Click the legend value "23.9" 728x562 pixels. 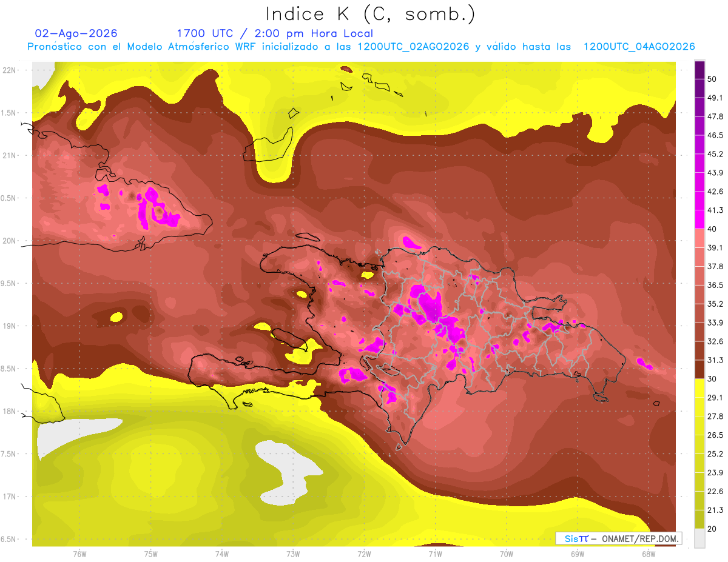pyautogui.click(x=715, y=473)
